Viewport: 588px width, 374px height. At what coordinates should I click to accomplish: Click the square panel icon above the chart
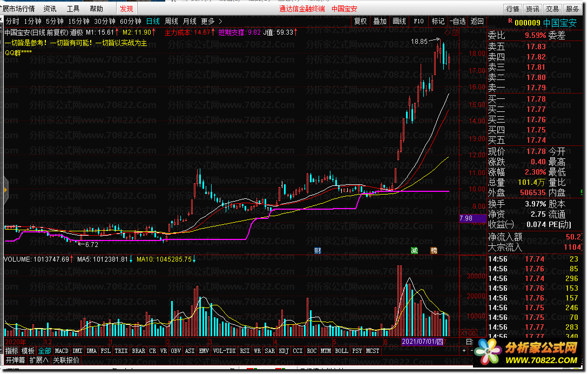coord(455,32)
